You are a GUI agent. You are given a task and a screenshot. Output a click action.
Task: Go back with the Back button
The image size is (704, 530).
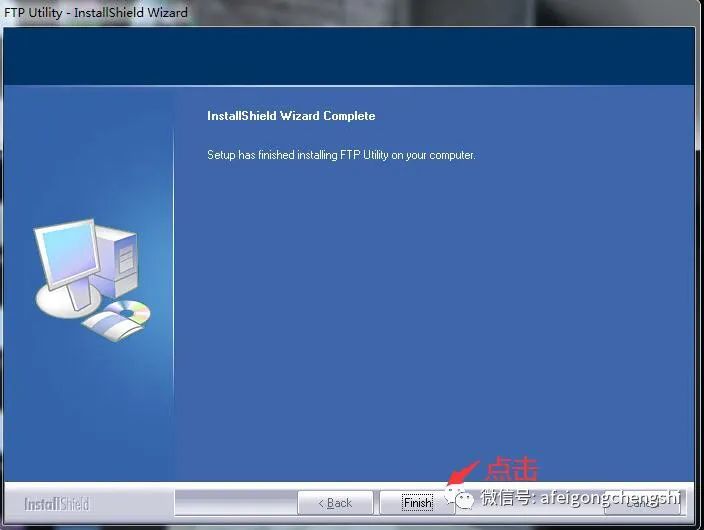tap(335, 503)
